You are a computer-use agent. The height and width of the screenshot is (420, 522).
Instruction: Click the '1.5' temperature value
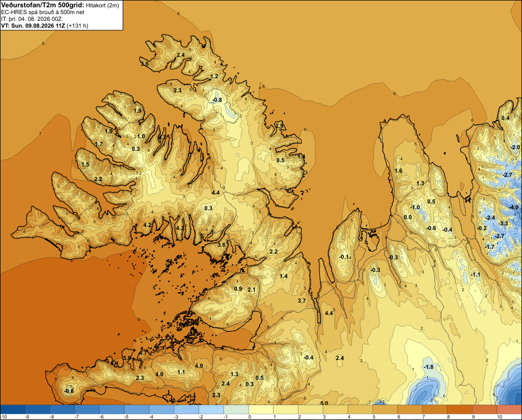[x=85, y=164]
